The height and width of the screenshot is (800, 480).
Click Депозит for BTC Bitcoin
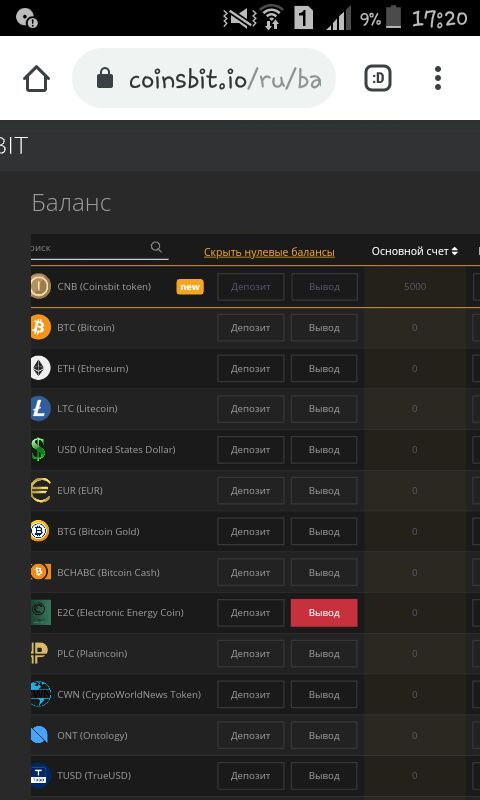(250, 328)
